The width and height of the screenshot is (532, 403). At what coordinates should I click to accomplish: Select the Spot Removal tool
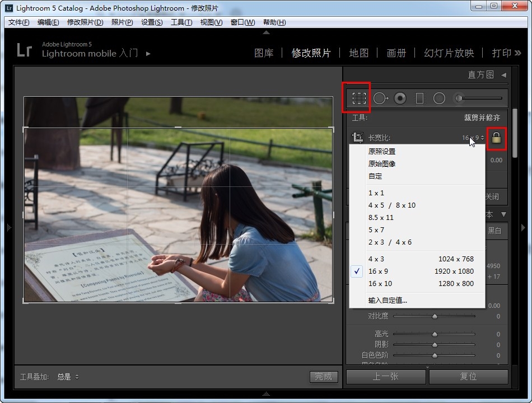(380, 99)
